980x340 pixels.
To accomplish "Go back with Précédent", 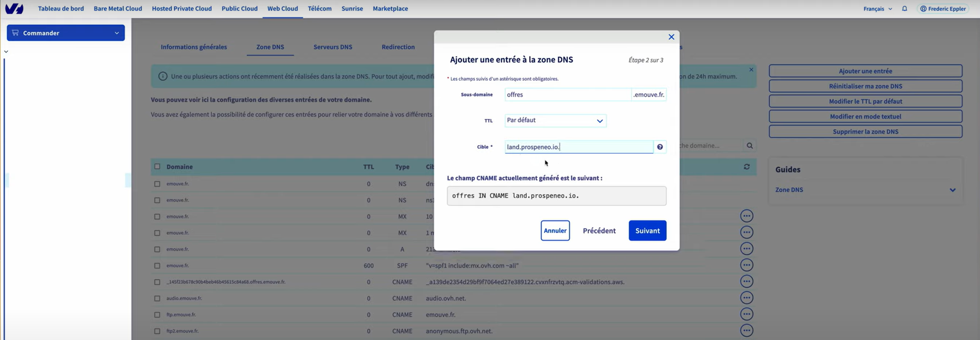I will tap(599, 231).
